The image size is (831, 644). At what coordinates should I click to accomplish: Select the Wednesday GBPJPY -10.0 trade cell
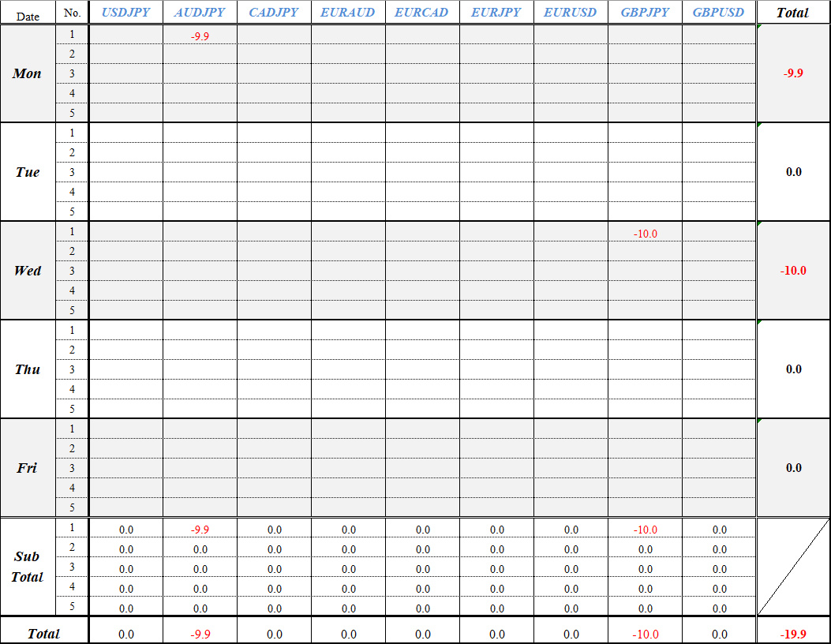point(645,234)
